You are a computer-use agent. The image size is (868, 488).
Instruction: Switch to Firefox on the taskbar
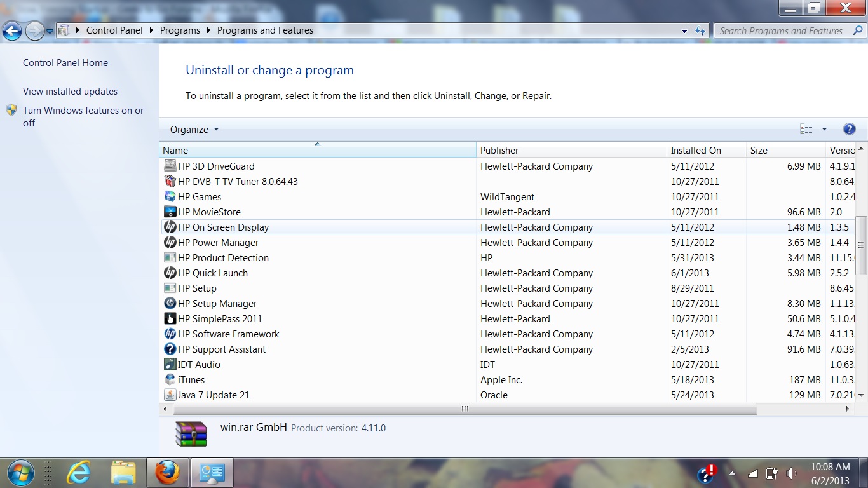point(168,473)
